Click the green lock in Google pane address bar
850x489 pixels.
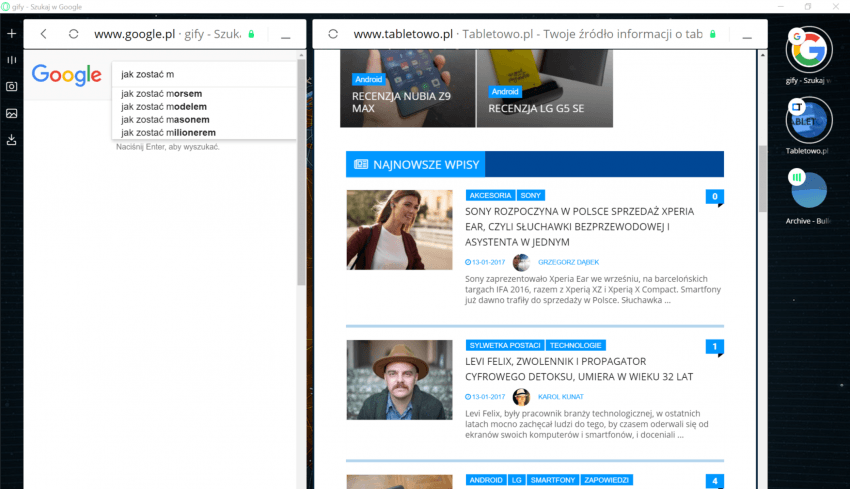[251, 34]
